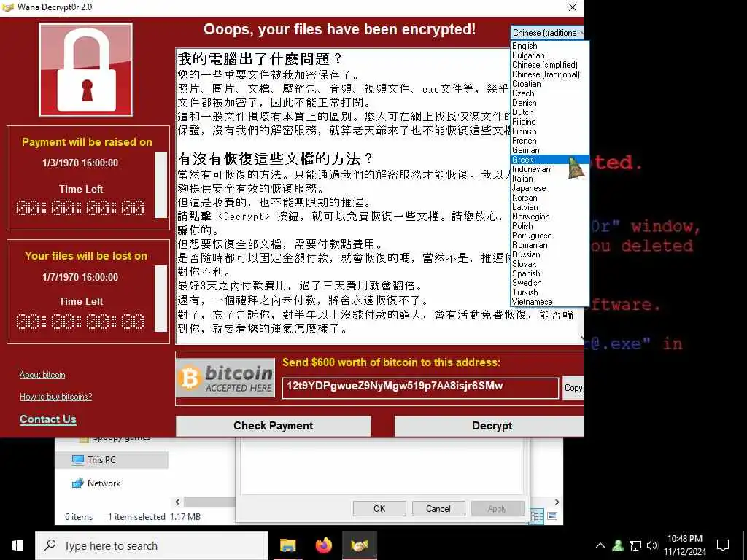Open the Contact Us link
The image size is (747, 560).
[48, 419]
